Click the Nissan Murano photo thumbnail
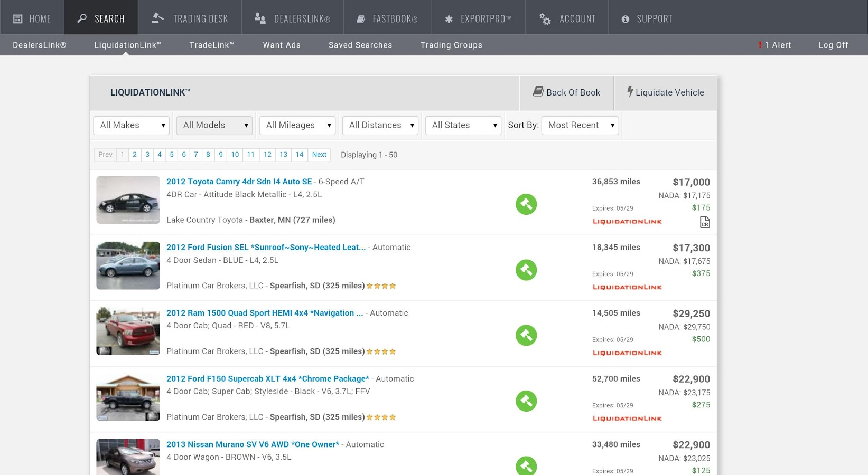Viewport: 868px width, 475px height. pos(128,457)
